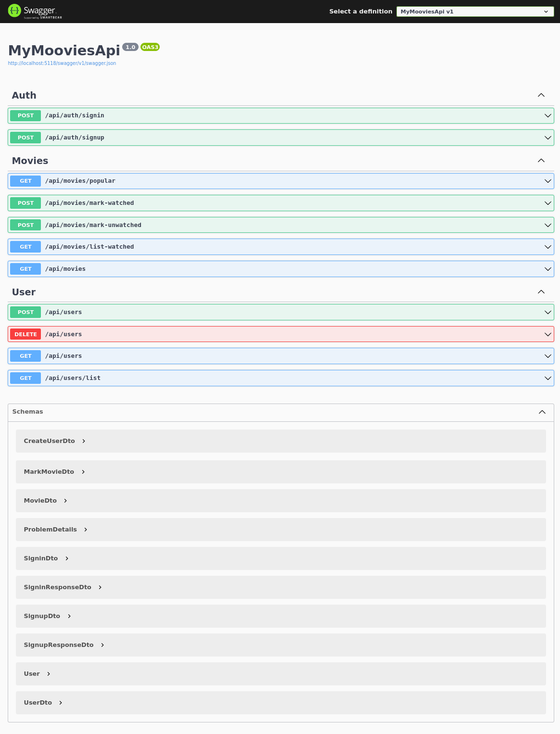Image resolution: width=560 pixels, height=734 pixels.
Task: Click the User section heading
Action: [x=24, y=292]
